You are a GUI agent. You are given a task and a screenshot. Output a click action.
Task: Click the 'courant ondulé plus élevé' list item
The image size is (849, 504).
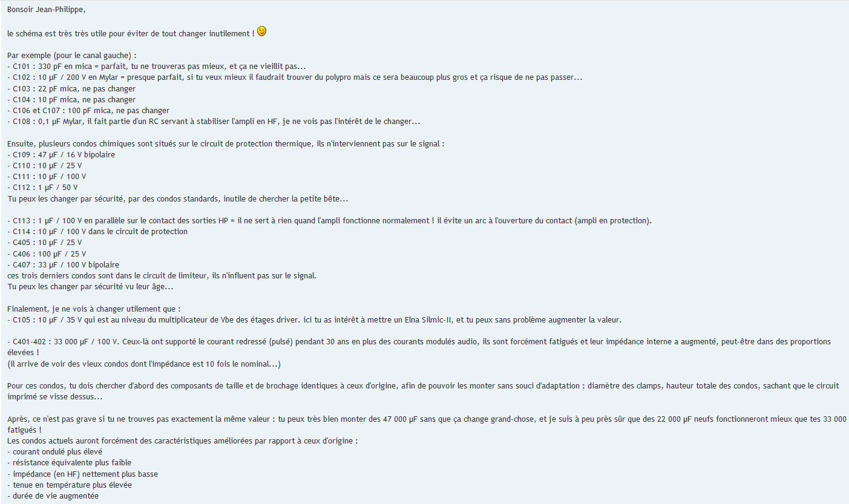(x=55, y=451)
